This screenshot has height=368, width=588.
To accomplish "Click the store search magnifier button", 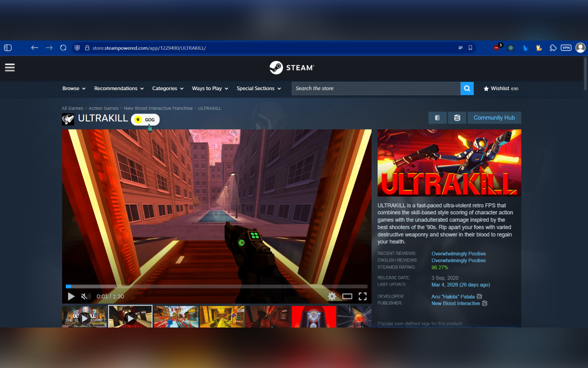I will (467, 88).
